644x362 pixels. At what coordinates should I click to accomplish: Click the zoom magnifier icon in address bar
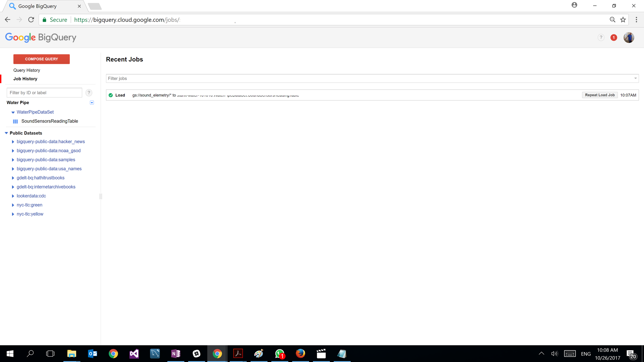pos(612,20)
